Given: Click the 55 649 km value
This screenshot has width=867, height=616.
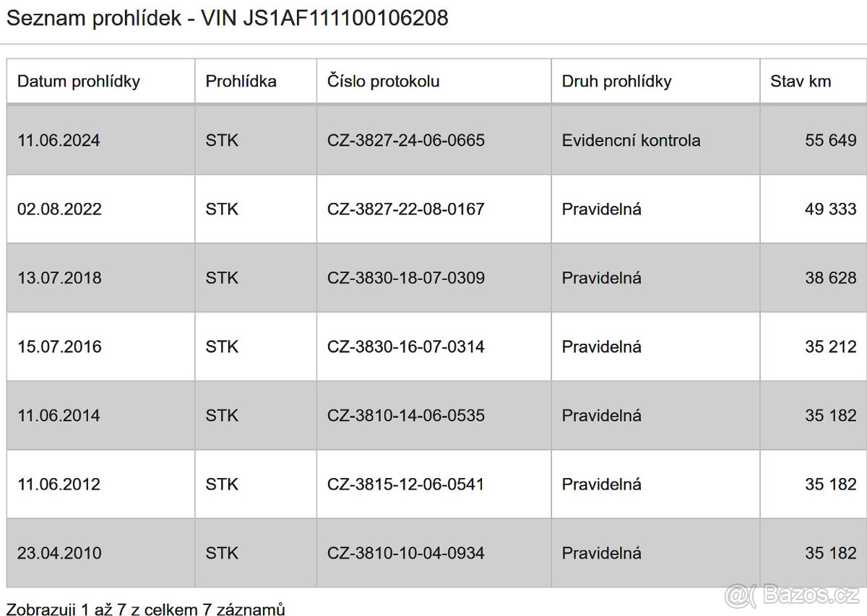Looking at the screenshot, I should pos(830,141).
